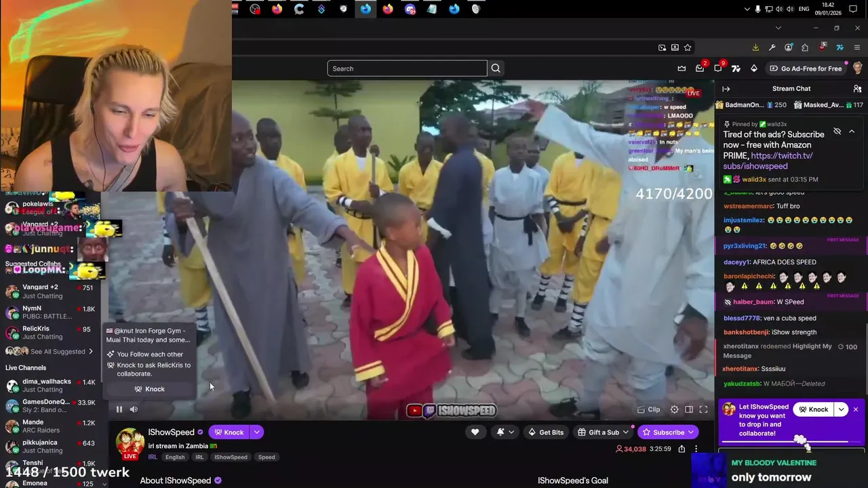Open 7TV extension toolbar icon
868x488 pixels.
840,47
